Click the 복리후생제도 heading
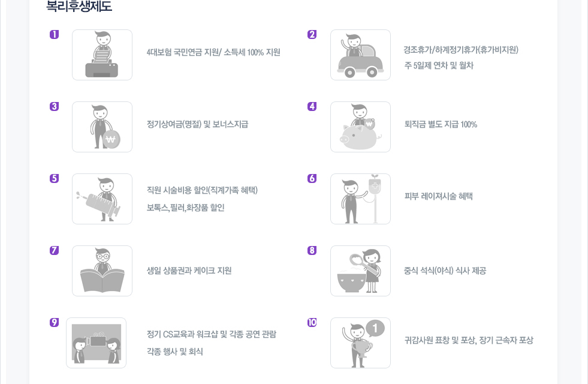 [79, 7]
